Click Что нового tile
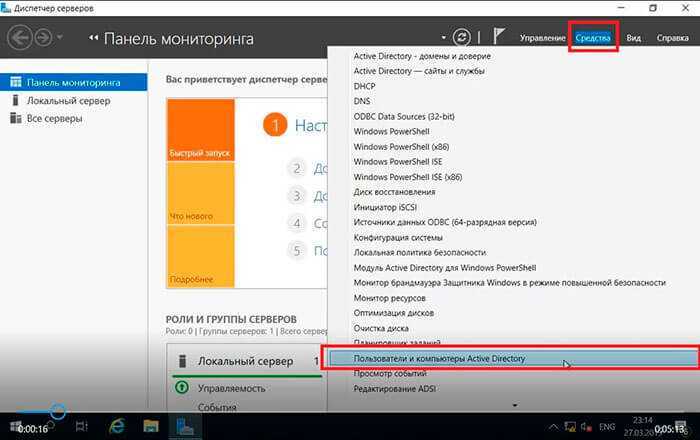This screenshot has height=440, width=700. coord(200,193)
